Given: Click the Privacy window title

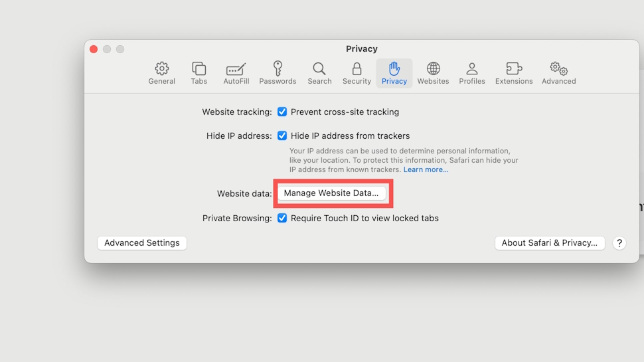Looking at the screenshot, I should [x=361, y=49].
